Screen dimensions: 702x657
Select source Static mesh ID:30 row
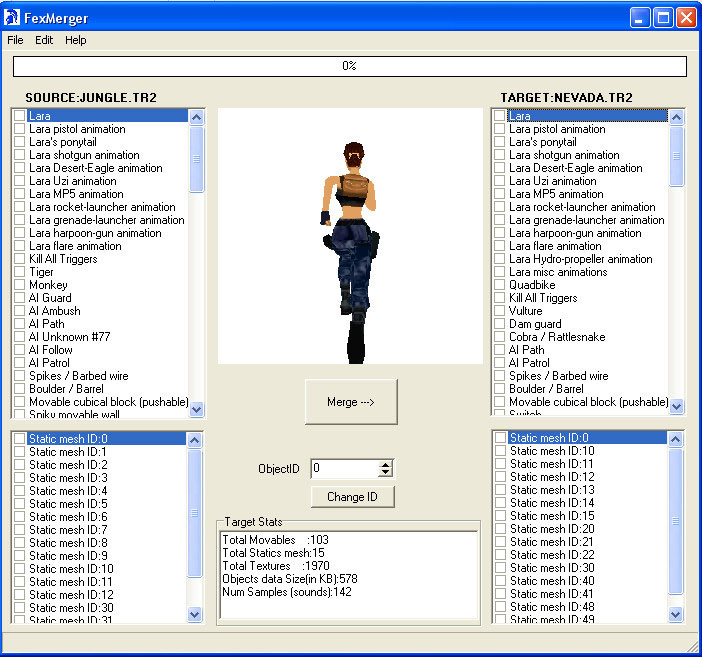pos(71,608)
